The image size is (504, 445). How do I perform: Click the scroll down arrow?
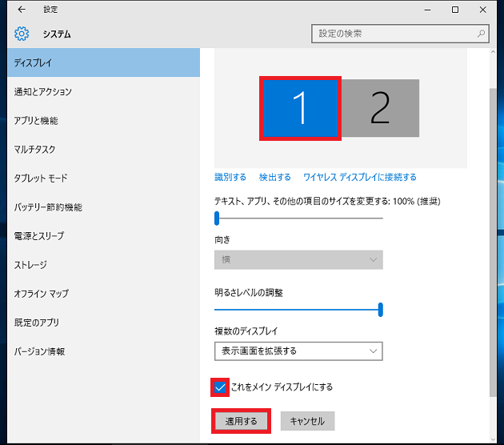493,439
